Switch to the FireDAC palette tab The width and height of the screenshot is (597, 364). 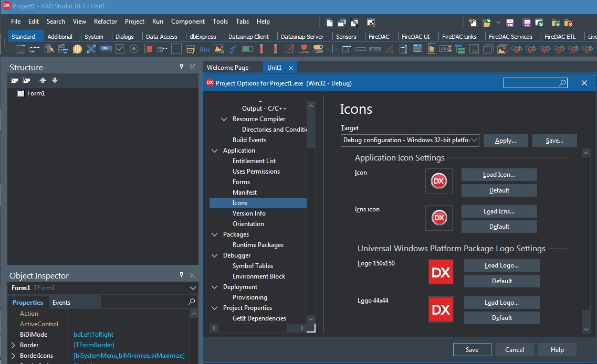(x=379, y=37)
